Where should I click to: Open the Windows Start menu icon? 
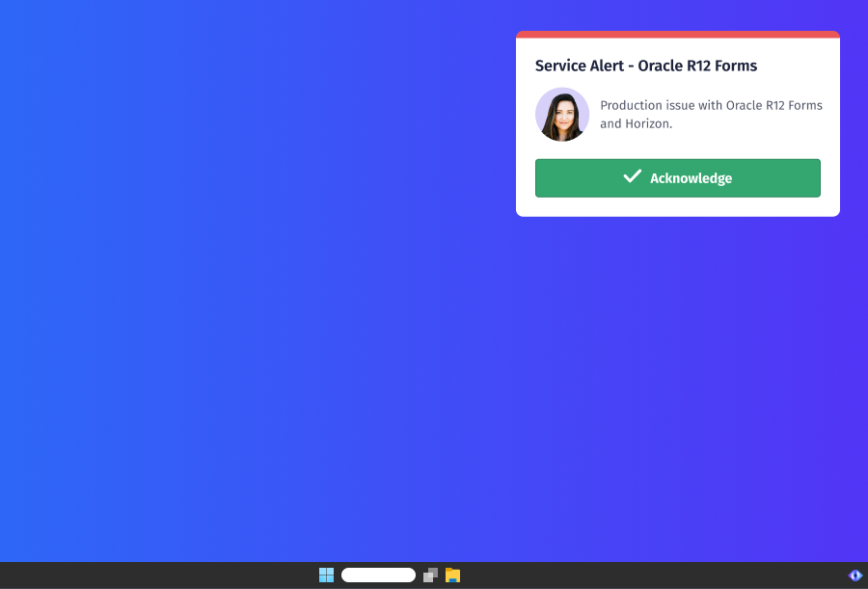327,576
